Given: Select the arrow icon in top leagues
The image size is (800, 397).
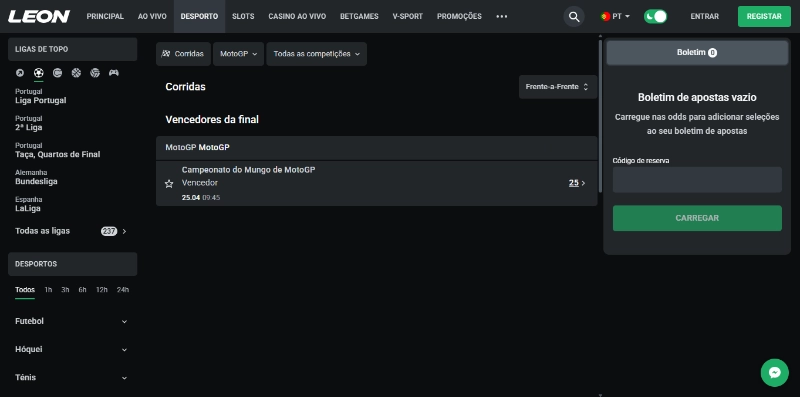Looking at the screenshot, I should [20, 73].
